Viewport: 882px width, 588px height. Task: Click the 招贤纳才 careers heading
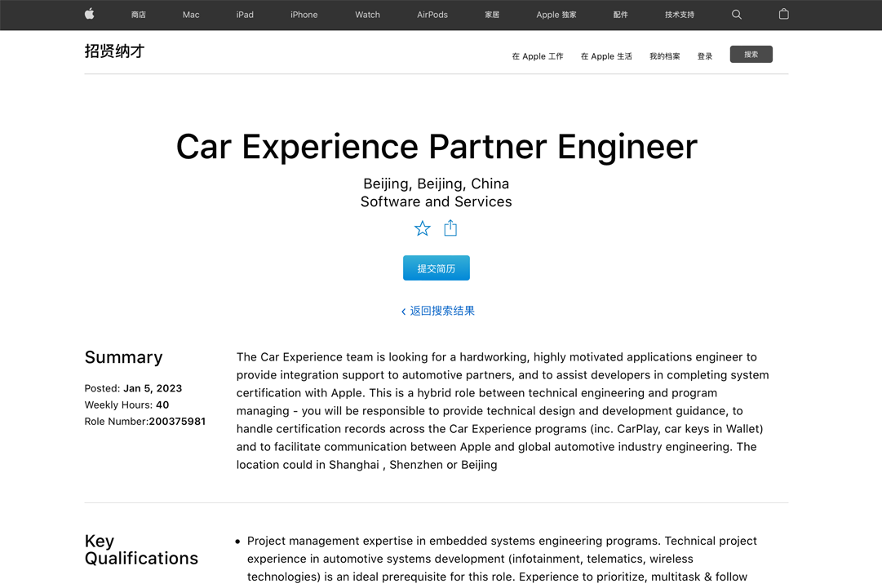click(x=115, y=51)
